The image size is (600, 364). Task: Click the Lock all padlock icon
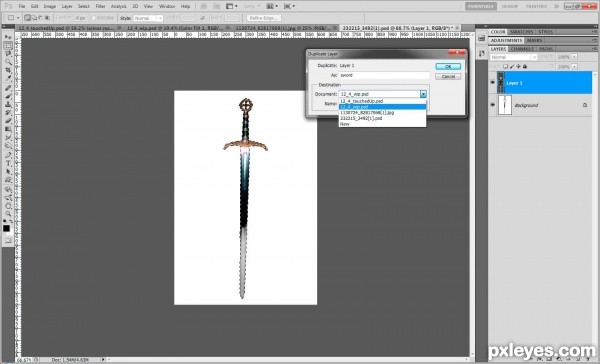(525, 67)
